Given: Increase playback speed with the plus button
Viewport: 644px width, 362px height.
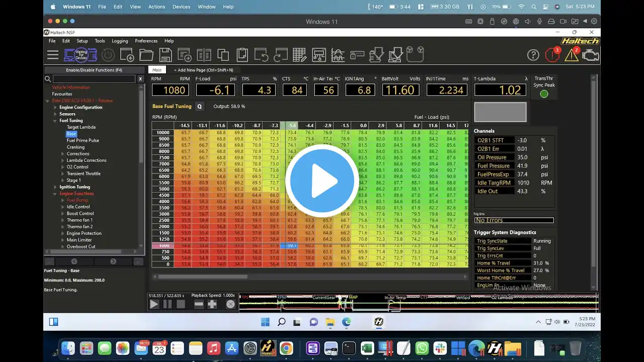Looking at the screenshot, I should pyautogui.click(x=212, y=304).
